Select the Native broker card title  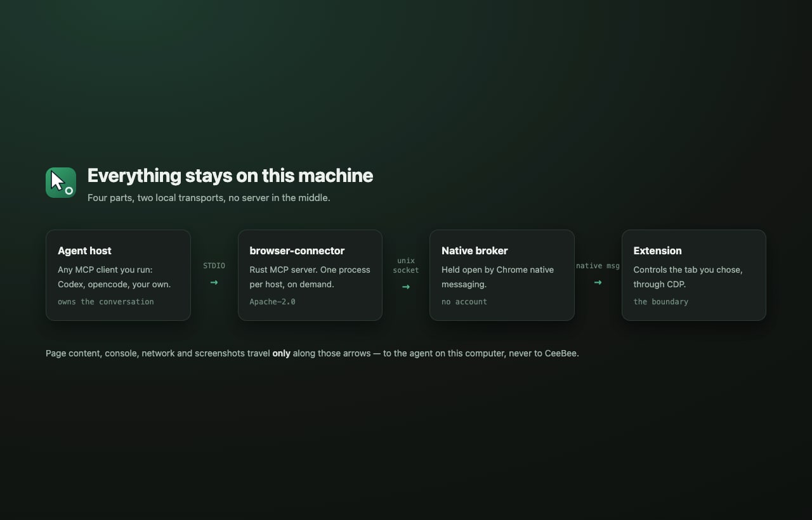point(475,250)
